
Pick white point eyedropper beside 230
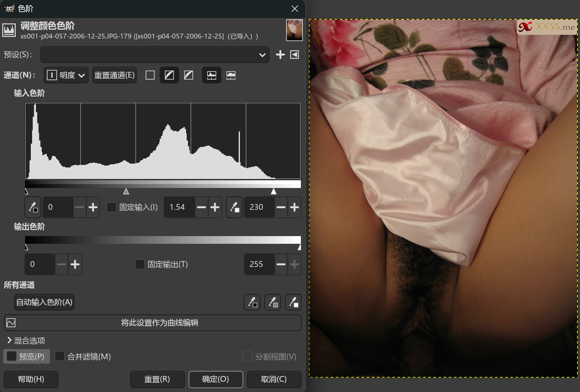point(234,207)
